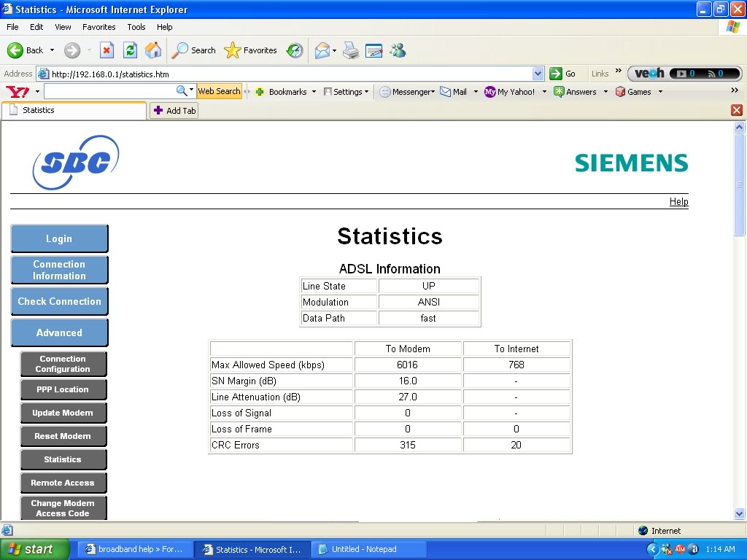The height and width of the screenshot is (560, 747).
Task: Click the green Refresh icon
Action: tap(130, 50)
